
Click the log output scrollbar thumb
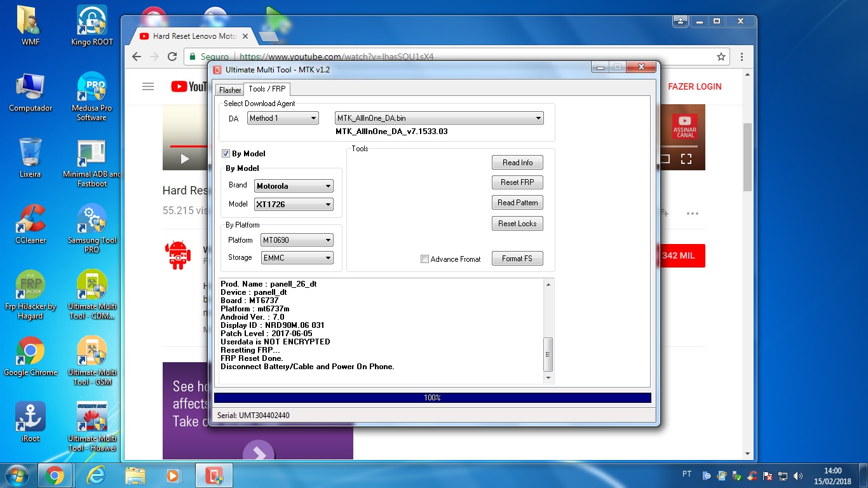tap(549, 354)
